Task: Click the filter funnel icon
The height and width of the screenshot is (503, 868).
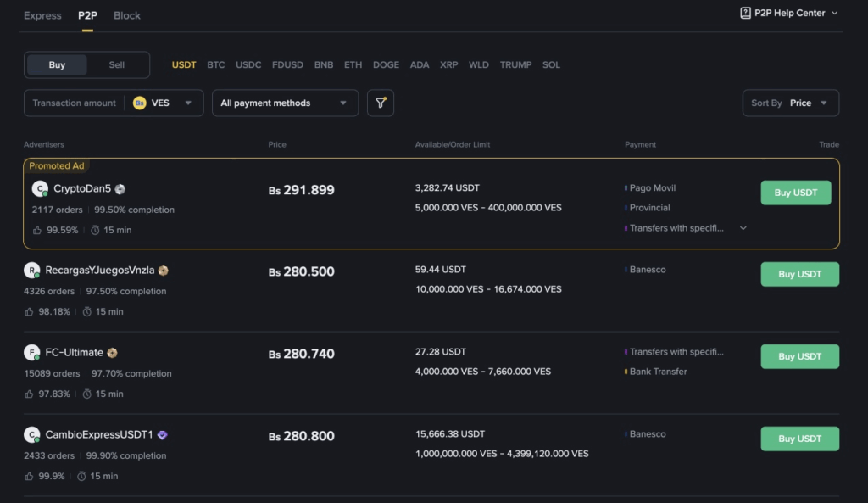Action: click(x=381, y=103)
